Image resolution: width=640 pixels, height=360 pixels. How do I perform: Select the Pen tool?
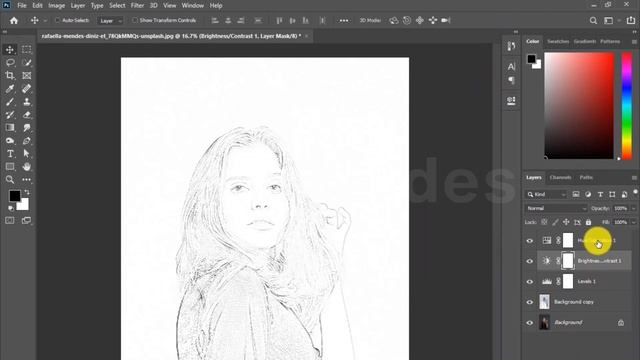[x=27, y=141]
